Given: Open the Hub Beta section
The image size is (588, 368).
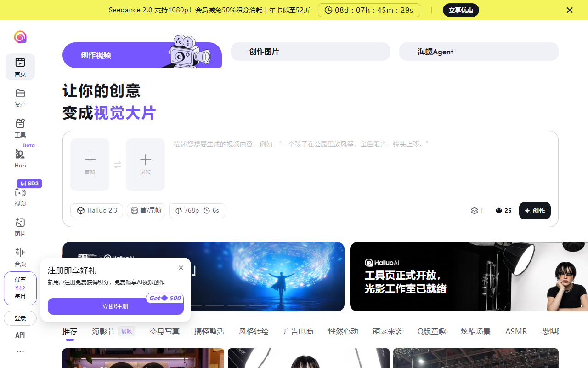Looking at the screenshot, I should point(20,158).
